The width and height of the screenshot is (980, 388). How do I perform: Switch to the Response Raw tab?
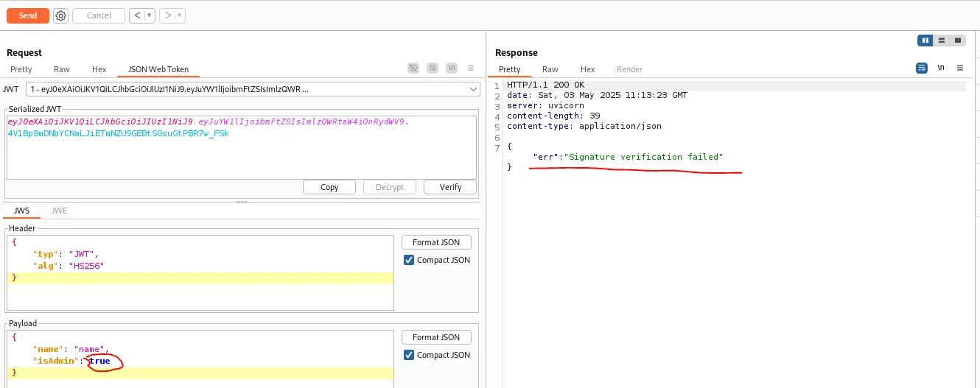pos(550,69)
